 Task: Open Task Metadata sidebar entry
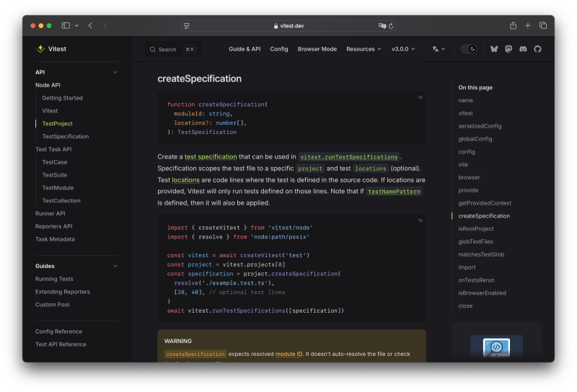(x=55, y=239)
